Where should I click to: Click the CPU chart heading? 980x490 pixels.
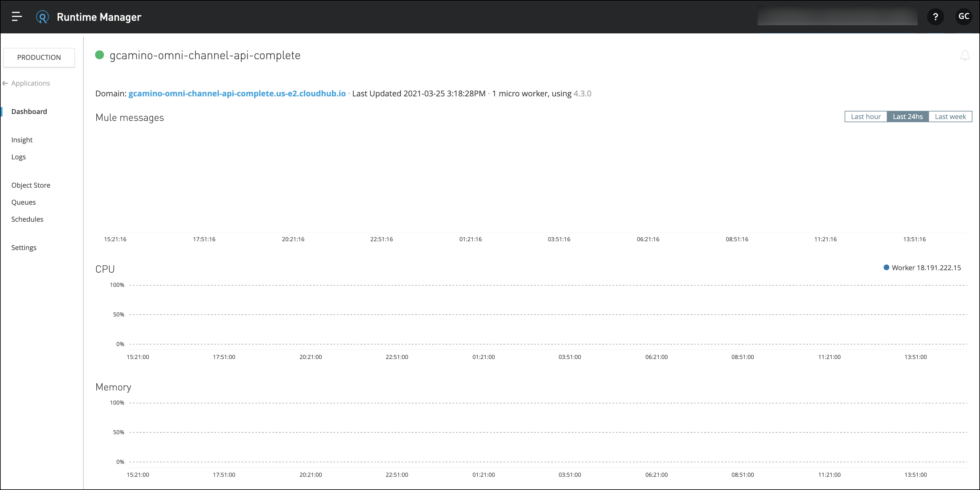coord(105,269)
